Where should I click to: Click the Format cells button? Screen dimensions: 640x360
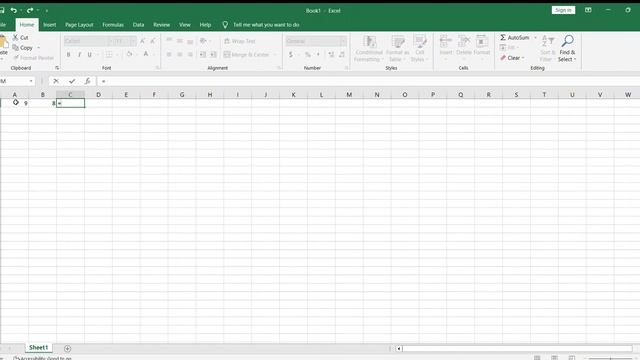click(482, 46)
